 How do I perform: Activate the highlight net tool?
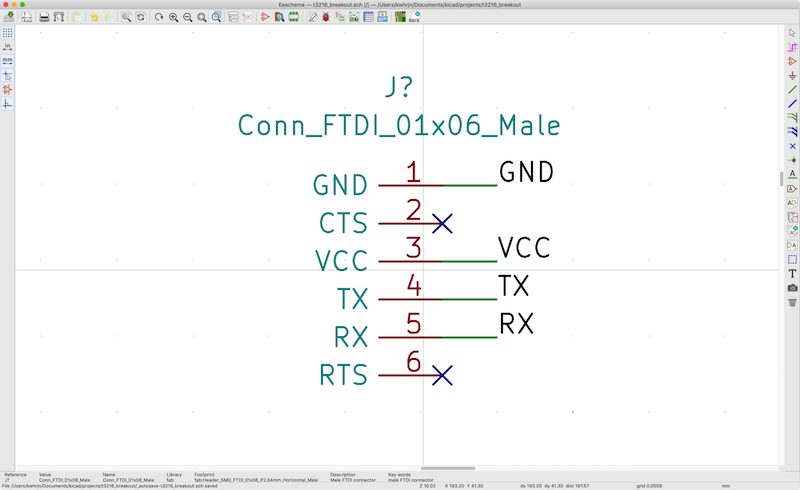click(792, 47)
